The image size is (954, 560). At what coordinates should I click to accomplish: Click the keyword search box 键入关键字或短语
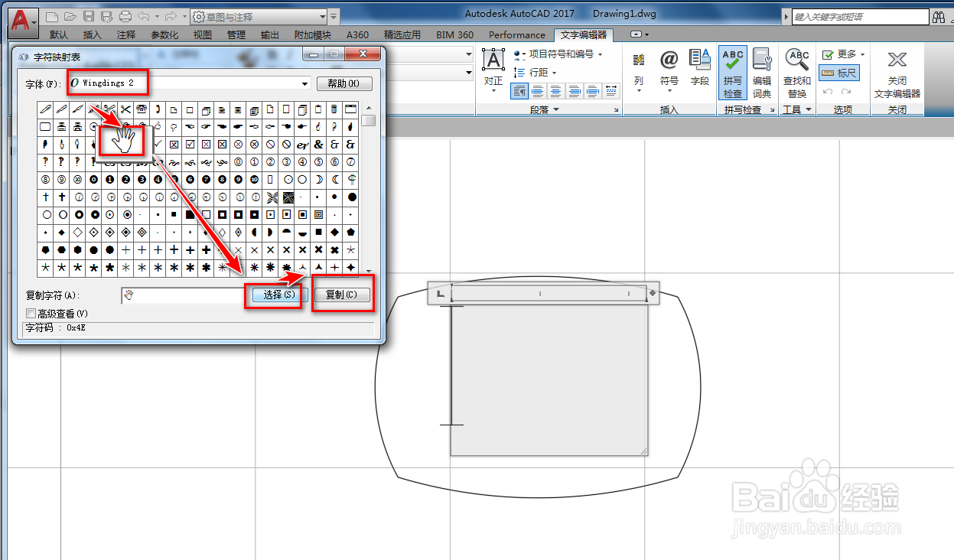(x=860, y=17)
